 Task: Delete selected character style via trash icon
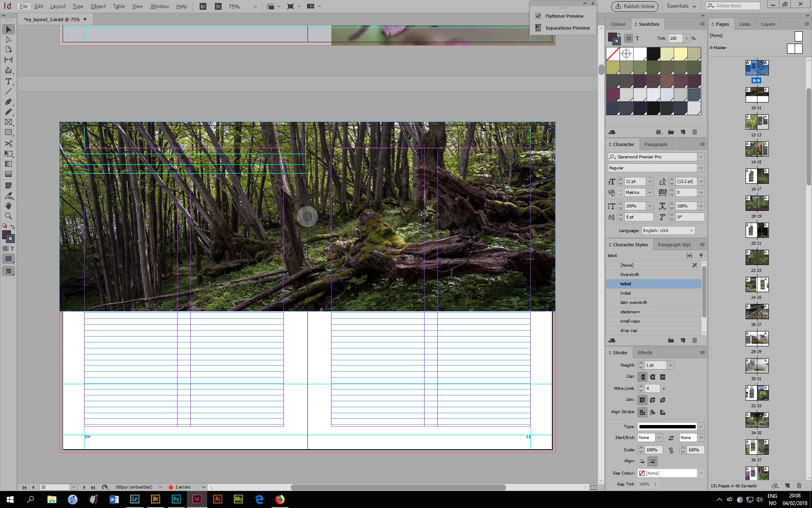pyautogui.click(x=694, y=340)
